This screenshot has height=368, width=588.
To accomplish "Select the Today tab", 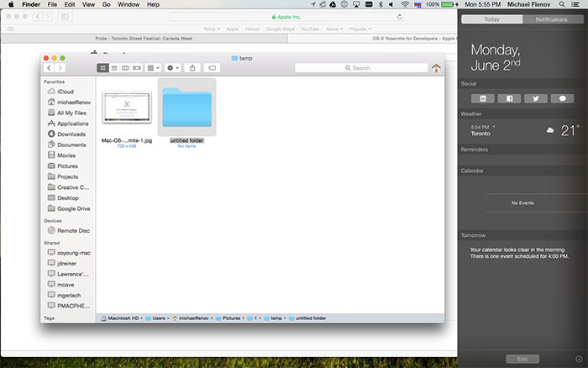I will [491, 18].
